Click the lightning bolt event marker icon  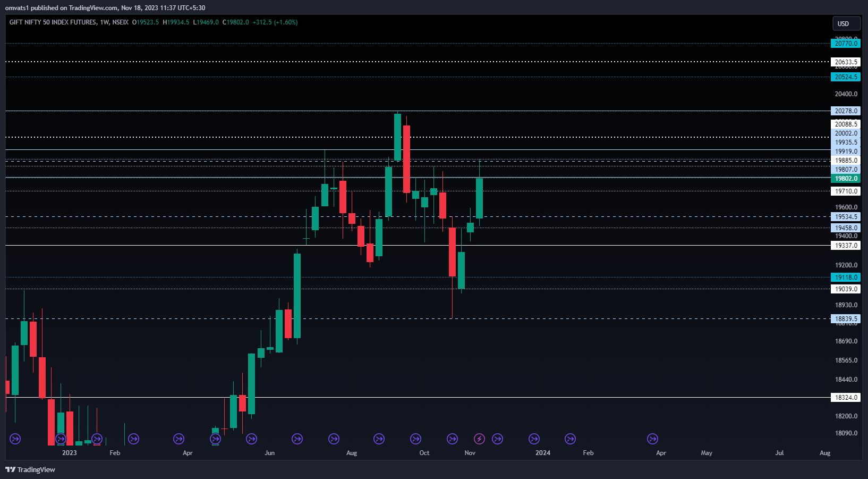tap(479, 439)
